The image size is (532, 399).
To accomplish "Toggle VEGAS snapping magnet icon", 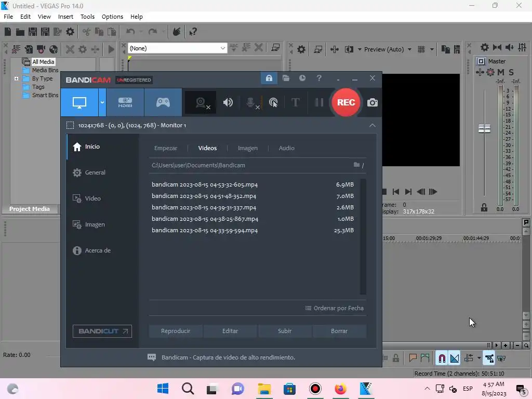I will click(x=442, y=358).
